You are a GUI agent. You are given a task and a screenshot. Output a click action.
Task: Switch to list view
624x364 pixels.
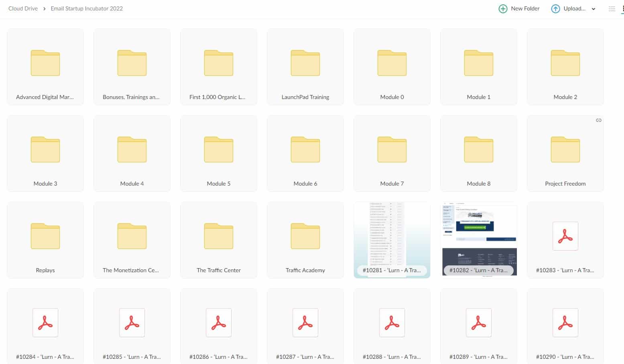click(x=612, y=9)
